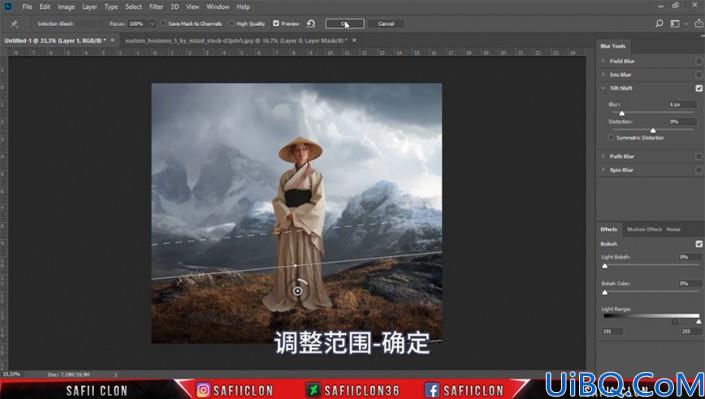Click the Light Range minimum value field

coord(612,332)
